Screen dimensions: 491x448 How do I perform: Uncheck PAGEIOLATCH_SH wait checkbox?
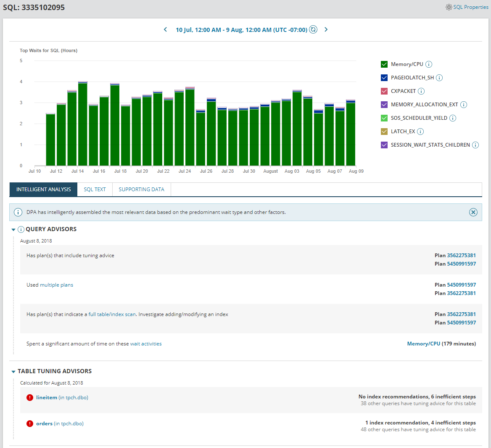pos(384,78)
